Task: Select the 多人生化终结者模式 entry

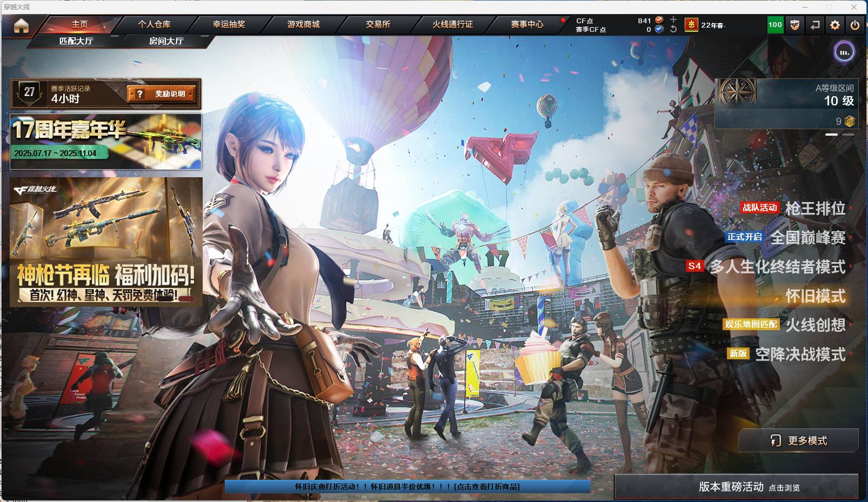Action: tap(777, 266)
